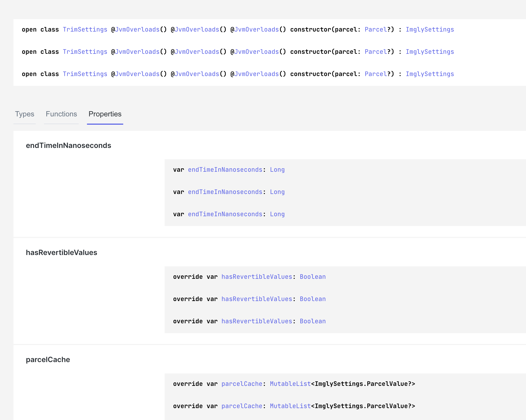Click the endTimeInNanoseconds section heading

68,145
